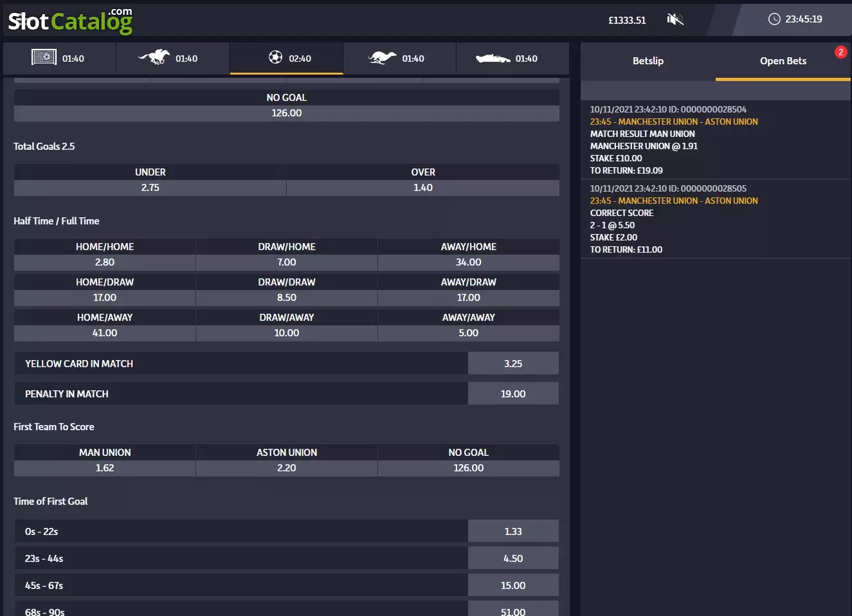Switch to the motor racing car tab
The width and height of the screenshot is (852, 616).
pyautogui.click(x=512, y=59)
